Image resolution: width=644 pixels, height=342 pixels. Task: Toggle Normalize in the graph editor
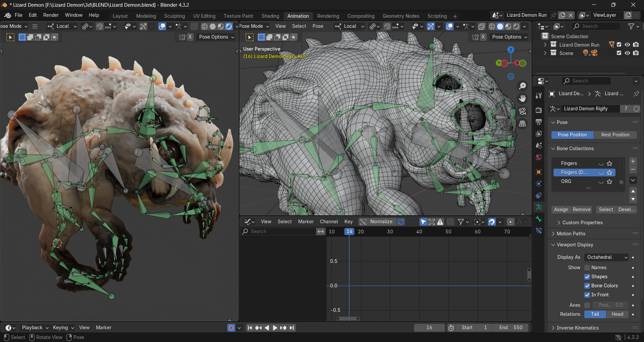[x=377, y=222]
